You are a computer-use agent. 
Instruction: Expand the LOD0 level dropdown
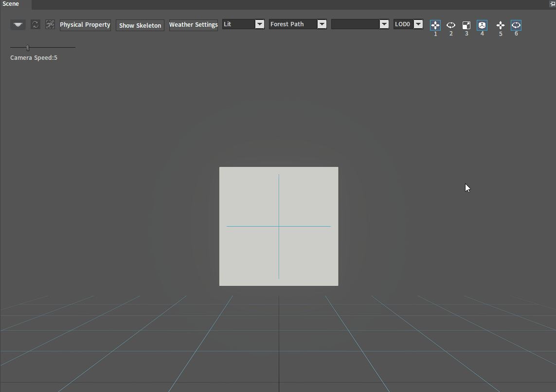408,24
